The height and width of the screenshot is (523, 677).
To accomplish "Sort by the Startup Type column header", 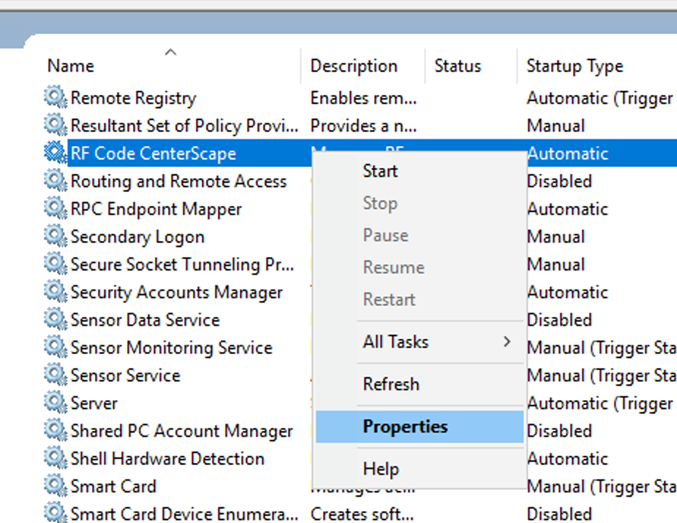I will [574, 66].
